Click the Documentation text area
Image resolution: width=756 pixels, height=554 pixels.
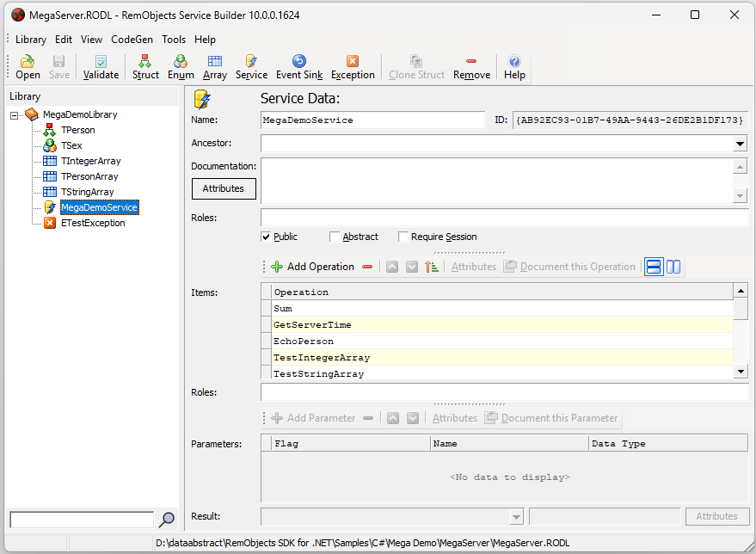[x=496, y=181]
